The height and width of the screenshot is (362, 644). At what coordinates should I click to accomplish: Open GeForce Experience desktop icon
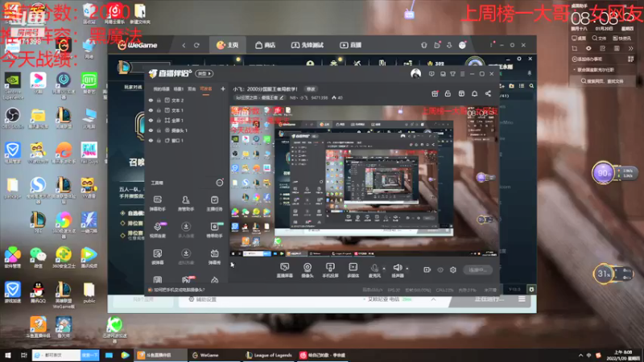[13, 85]
